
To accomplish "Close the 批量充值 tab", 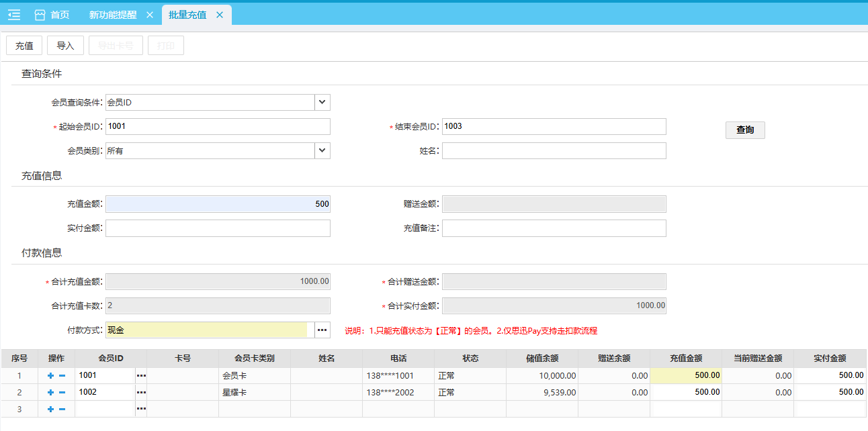I will (x=219, y=15).
